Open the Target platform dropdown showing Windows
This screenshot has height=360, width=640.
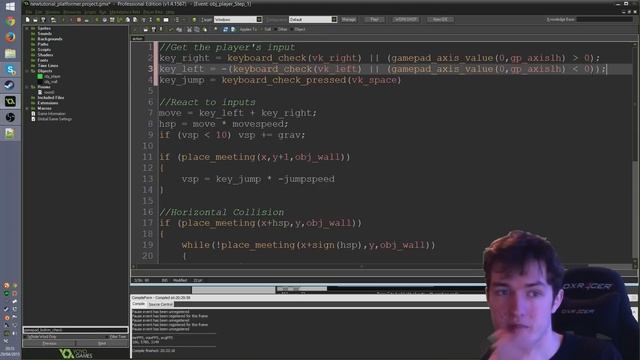(x=238, y=20)
